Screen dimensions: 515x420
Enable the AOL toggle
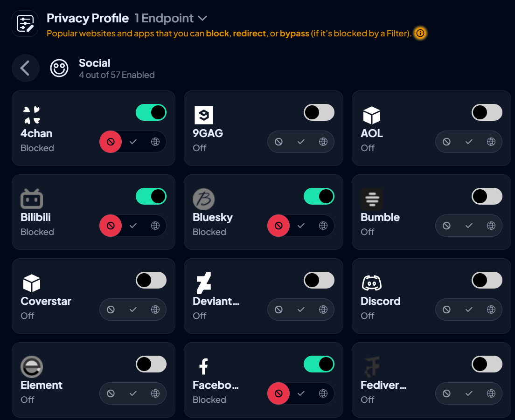(x=487, y=112)
